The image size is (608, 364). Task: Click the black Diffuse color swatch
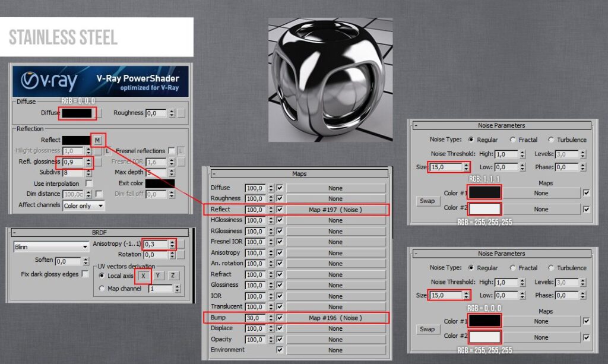[x=77, y=113]
